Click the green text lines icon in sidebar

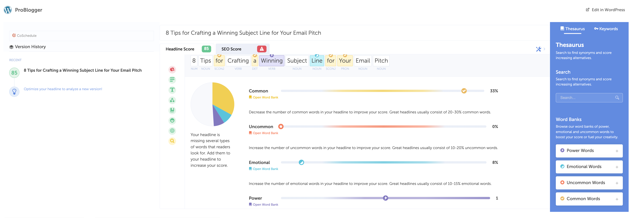click(172, 80)
